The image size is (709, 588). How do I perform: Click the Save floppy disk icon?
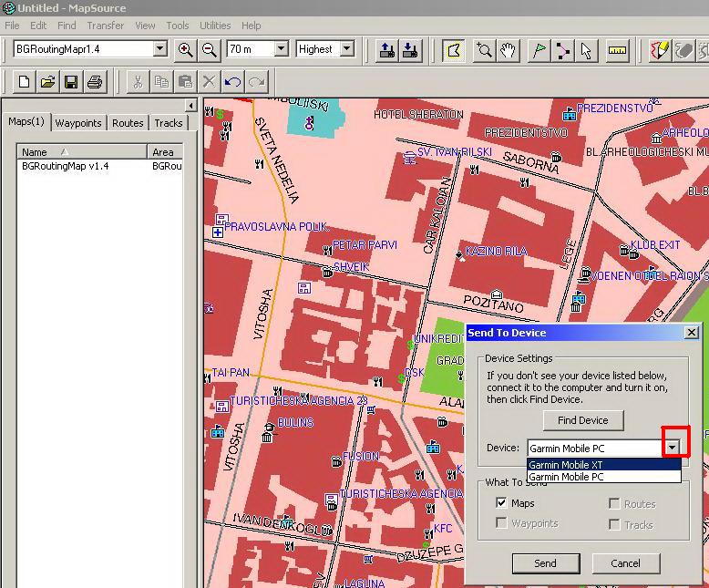point(71,82)
